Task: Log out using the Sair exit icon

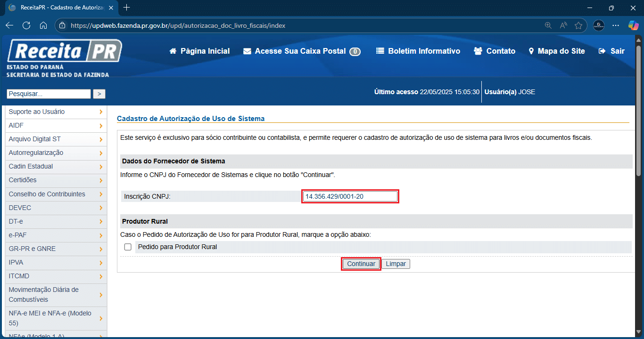Action: pyautogui.click(x=602, y=51)
